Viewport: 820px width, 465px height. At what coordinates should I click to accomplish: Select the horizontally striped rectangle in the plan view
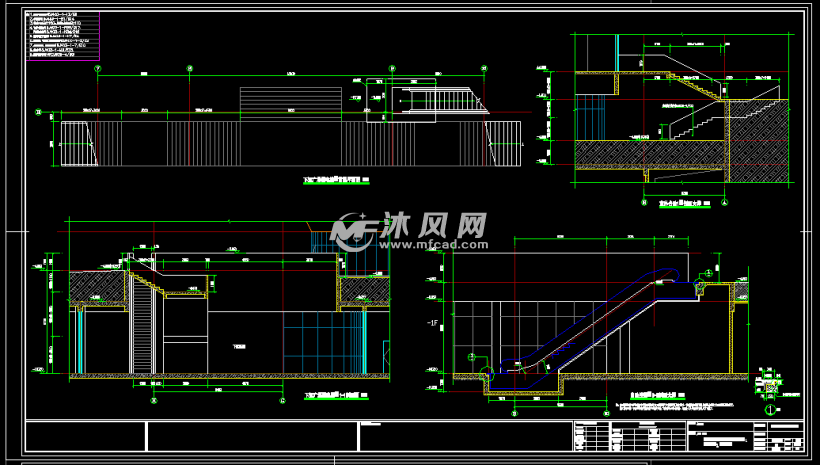(x=291, y=105)
